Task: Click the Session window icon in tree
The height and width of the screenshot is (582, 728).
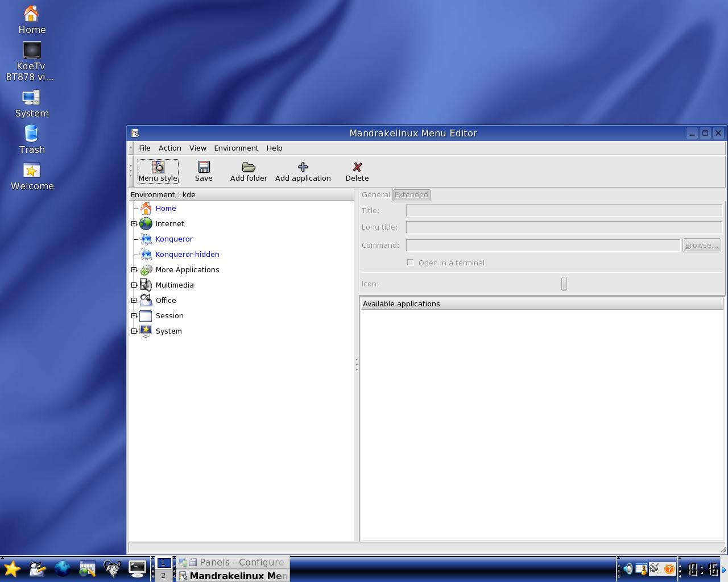Action: [x=146, y=315]
